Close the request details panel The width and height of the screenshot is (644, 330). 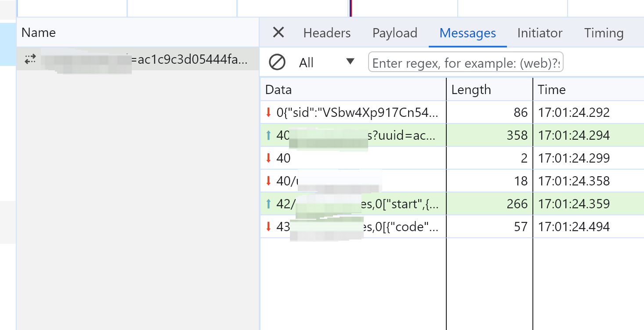coord(279,33)
